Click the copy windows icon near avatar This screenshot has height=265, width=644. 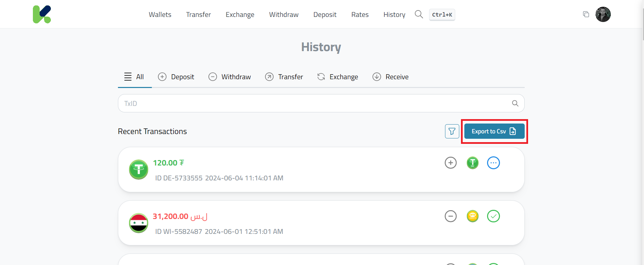click(x=586, y=14)
